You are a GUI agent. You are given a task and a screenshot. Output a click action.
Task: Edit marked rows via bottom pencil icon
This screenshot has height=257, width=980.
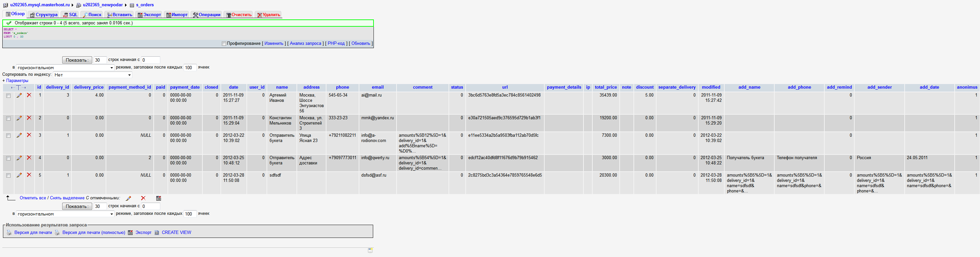tap(129, 198)
